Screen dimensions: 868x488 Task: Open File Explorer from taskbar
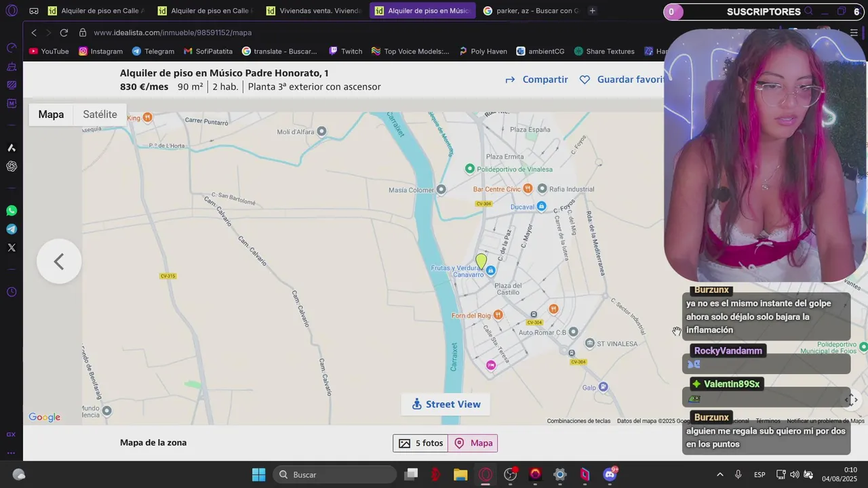coord(460,474)
